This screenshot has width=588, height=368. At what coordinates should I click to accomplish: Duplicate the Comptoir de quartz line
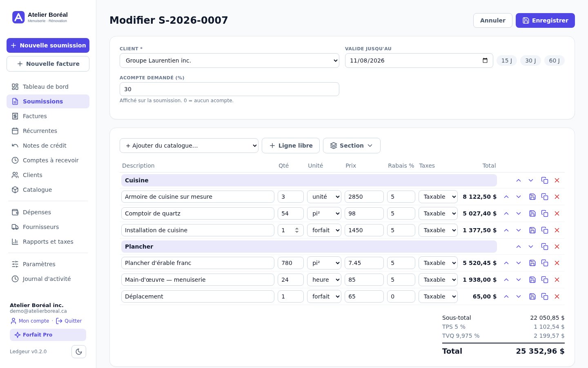point(545,213)
